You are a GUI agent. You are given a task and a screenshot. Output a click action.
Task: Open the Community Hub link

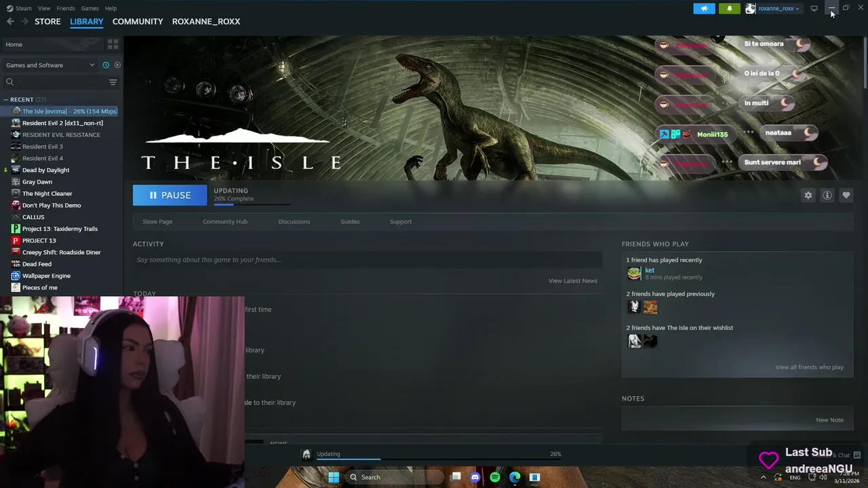(225, 222)
